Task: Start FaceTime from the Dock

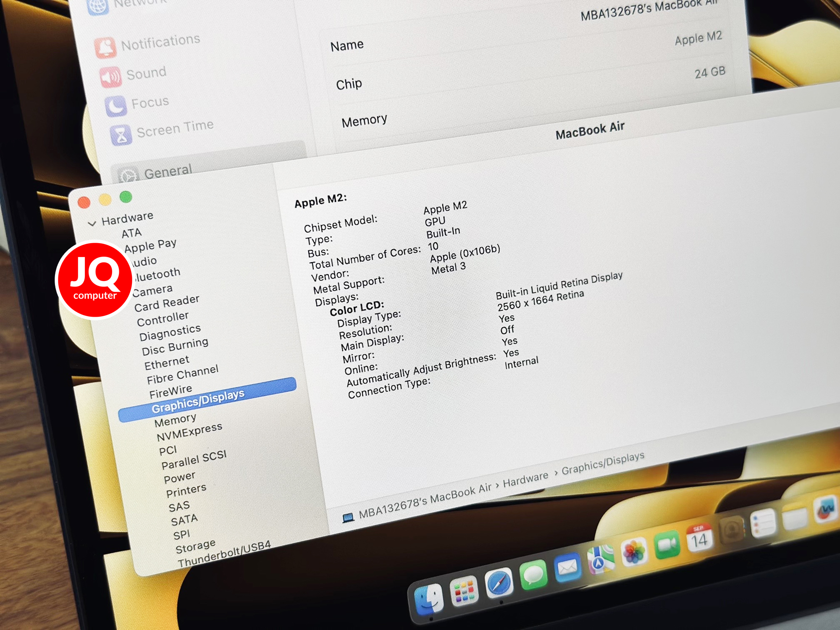Action: pyautogui.click(x=667, y=544)
